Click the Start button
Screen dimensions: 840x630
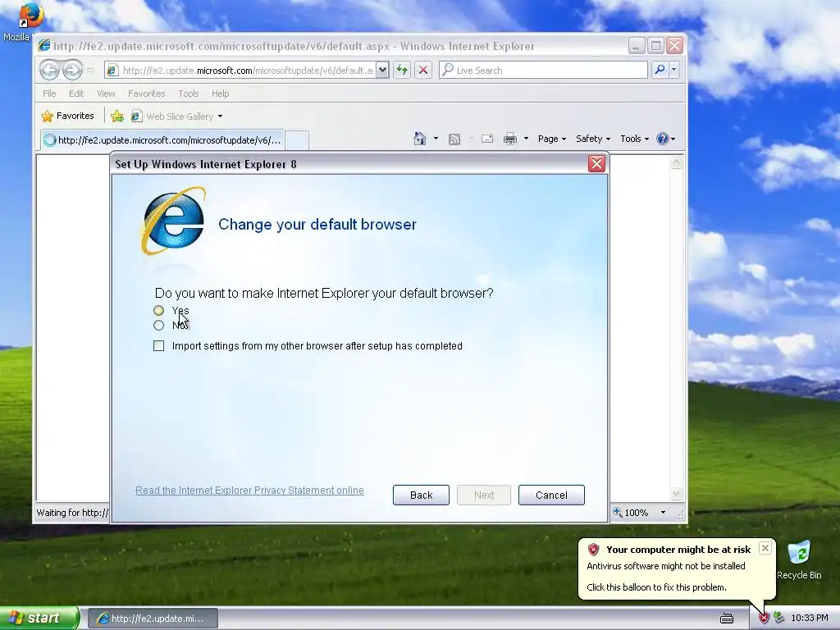coord(39,619)
